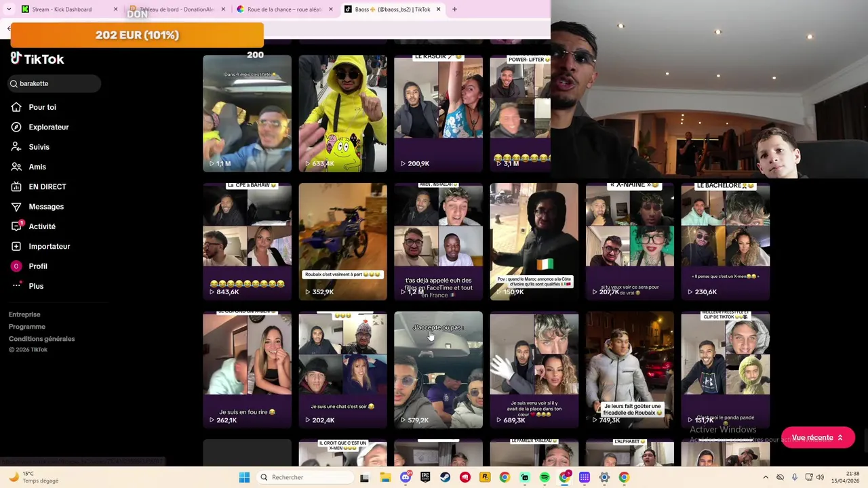Image resolution: width=868 pixels, height=488 pixels.
Task: Open Discord from the taskbar
Action: coord(406,477)
